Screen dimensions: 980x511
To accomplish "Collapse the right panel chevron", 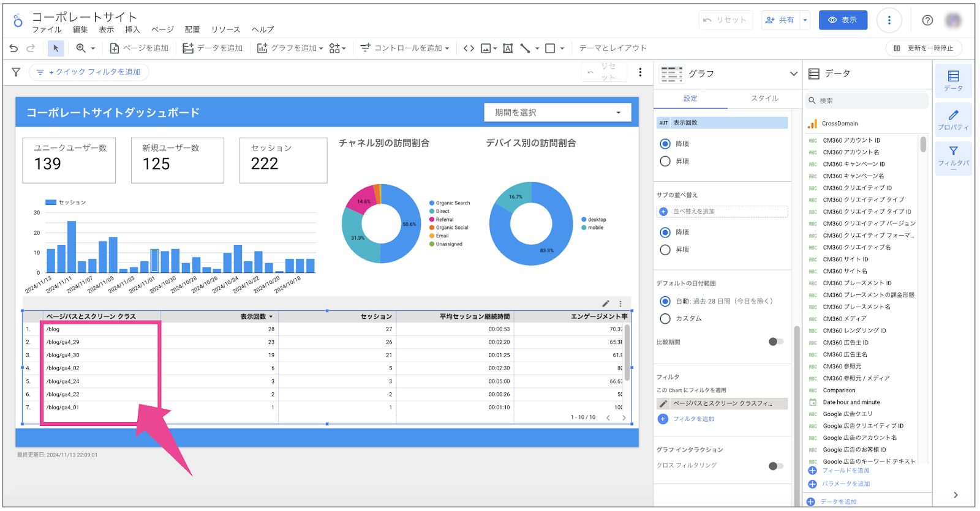I will click(x=956, y=495).
